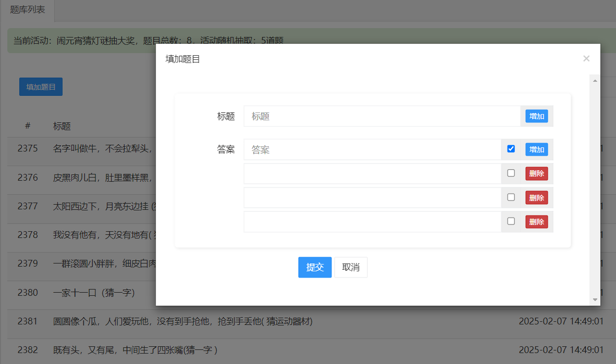Click the riddle 我没有他有，天没有地有
Image resolution: width=616 pixels, height=364 pixels.
(x=104, y=235)
